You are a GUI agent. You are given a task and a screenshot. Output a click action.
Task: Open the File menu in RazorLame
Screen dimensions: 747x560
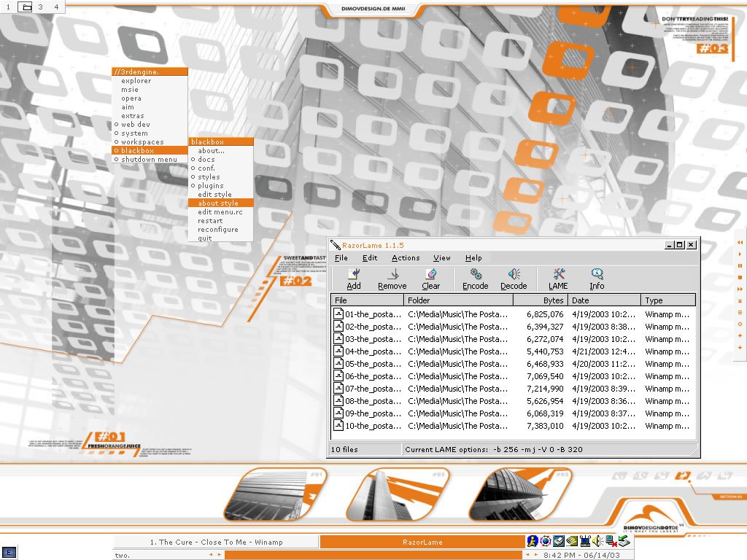pyautogui.click(x=341, y=257)
